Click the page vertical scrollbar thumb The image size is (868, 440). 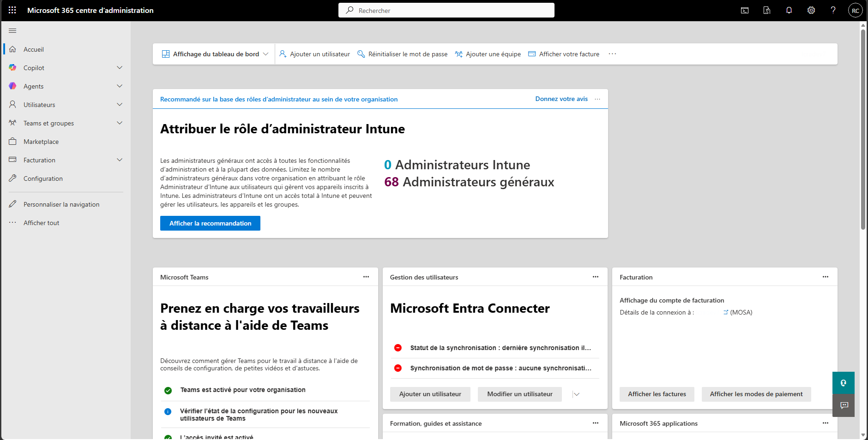(863, 129)
